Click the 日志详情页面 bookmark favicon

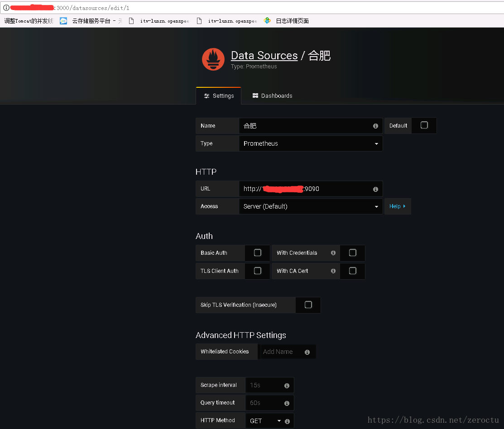pos(267,20)
